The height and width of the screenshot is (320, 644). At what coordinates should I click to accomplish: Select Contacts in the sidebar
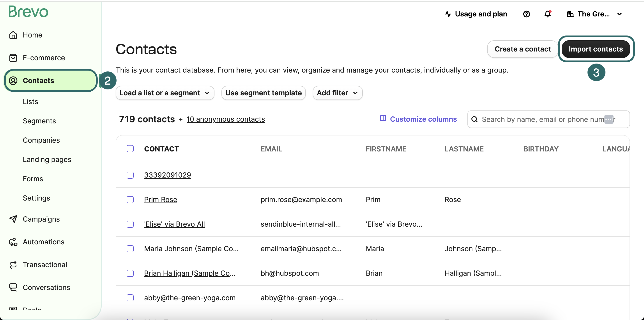coord(51,81)
